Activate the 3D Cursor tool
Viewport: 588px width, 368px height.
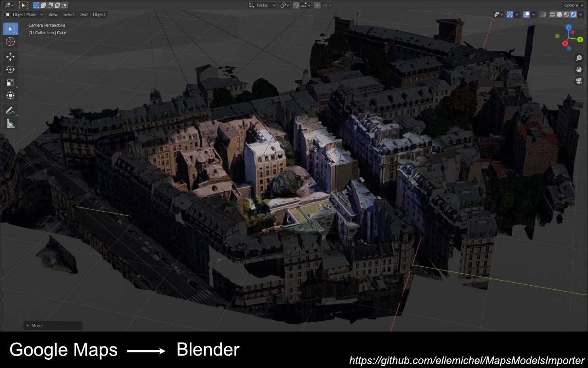coord(10,42)
